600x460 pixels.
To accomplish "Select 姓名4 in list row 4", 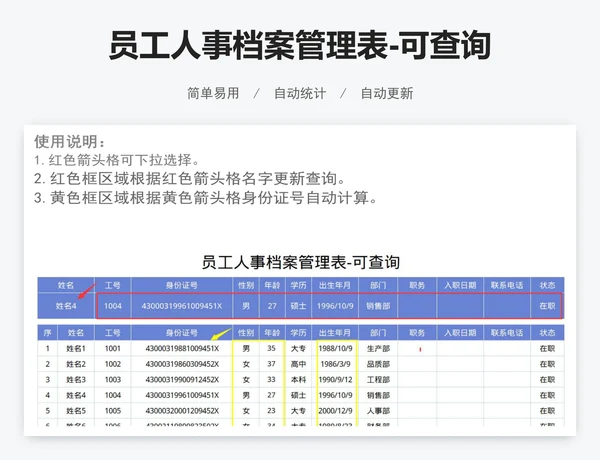I will [x=76, y=395].
